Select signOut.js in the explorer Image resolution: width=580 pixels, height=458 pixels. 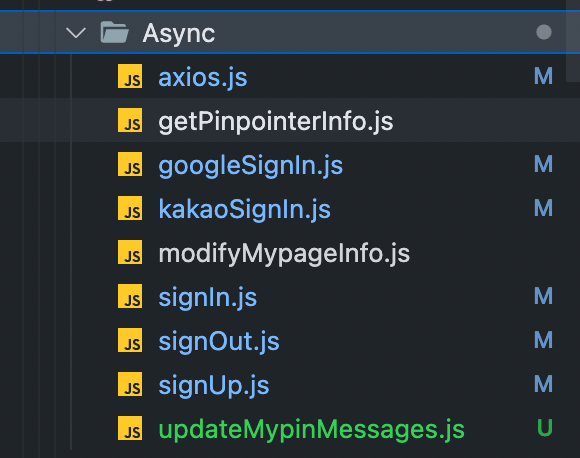tap(219, 341)
